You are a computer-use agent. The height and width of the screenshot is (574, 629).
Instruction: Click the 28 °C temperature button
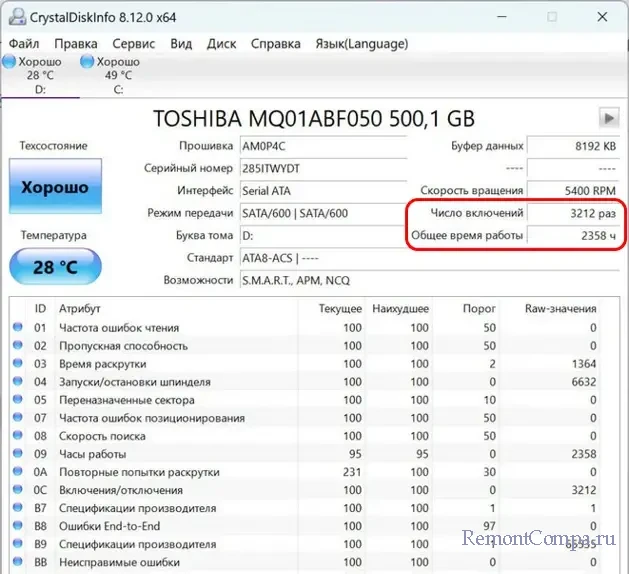(54, 268)
